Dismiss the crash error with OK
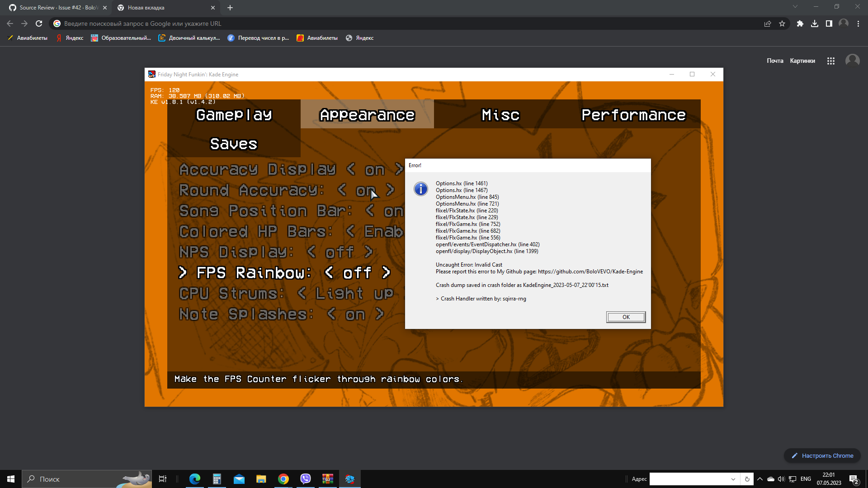 pos(626,317)
